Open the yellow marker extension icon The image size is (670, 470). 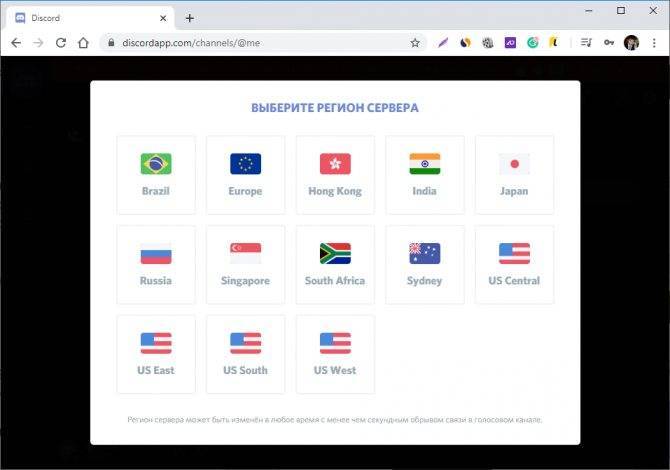[x=554, y=42]
